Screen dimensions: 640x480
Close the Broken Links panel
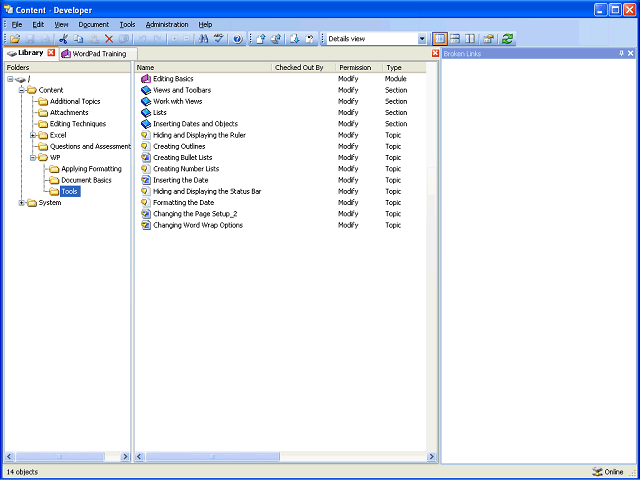[631, 53]
